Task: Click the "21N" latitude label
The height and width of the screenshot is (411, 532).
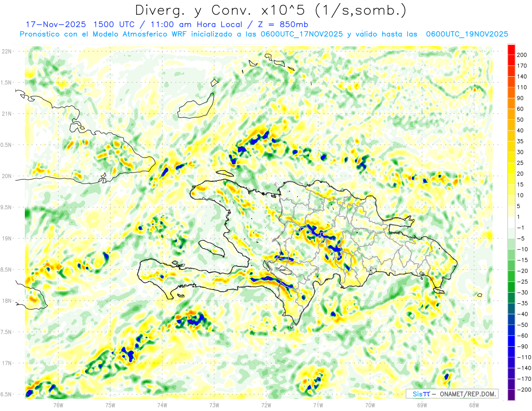Action: click(x=7, y=114)
